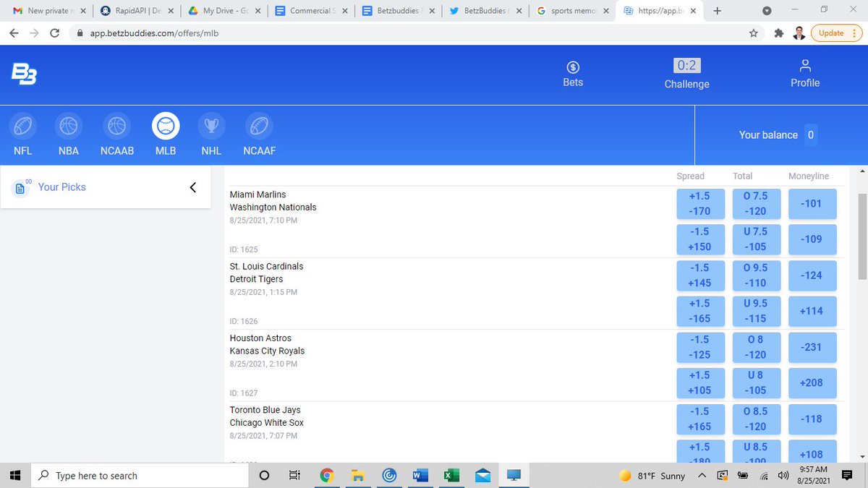Select the NCAAB basketball icon
The width and height of the screenshot is (868, 488).
pyautogui.click(x=116, y=127)
